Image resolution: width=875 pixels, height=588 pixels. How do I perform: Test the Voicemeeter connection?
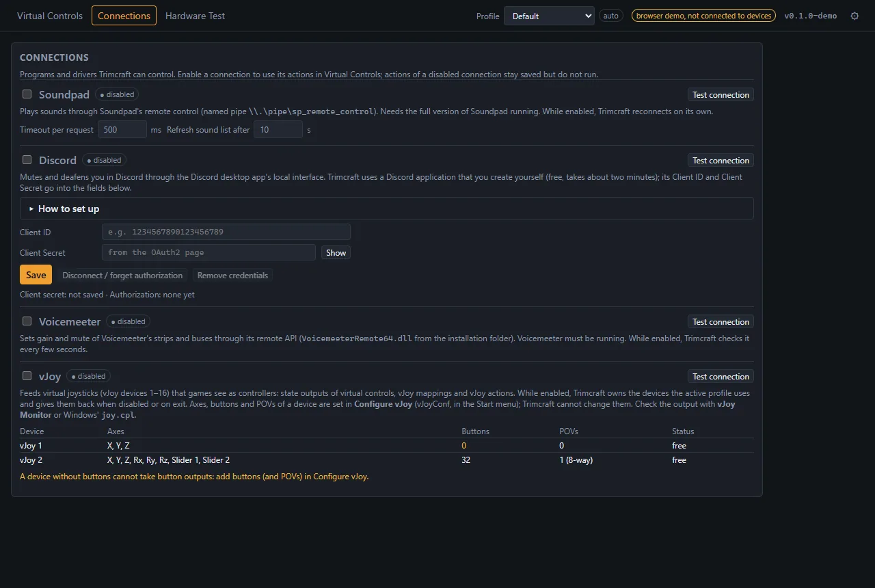point(721,322)
